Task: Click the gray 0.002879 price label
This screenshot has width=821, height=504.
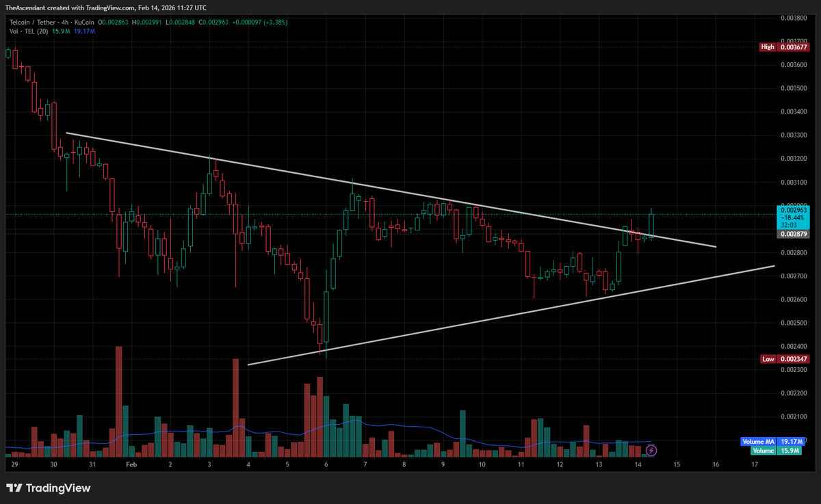Action: tap(793, 234)
